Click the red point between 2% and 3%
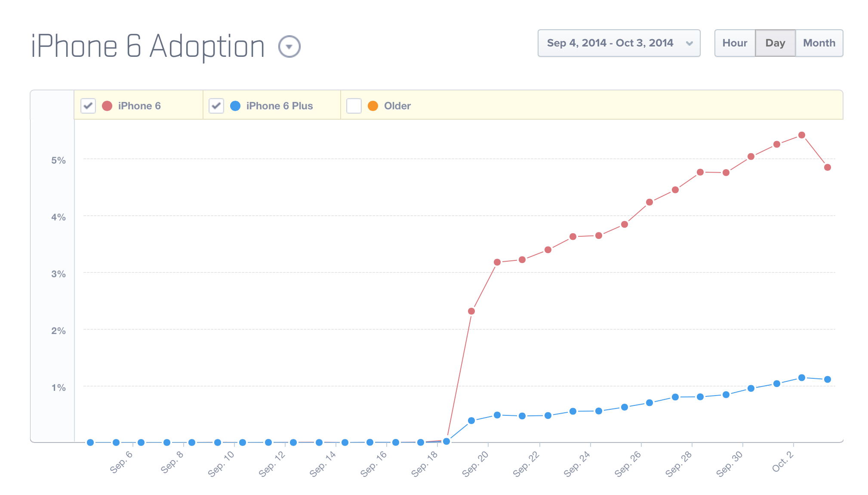Viewport: 868px width, 495px height. click(x=471, y=311)
